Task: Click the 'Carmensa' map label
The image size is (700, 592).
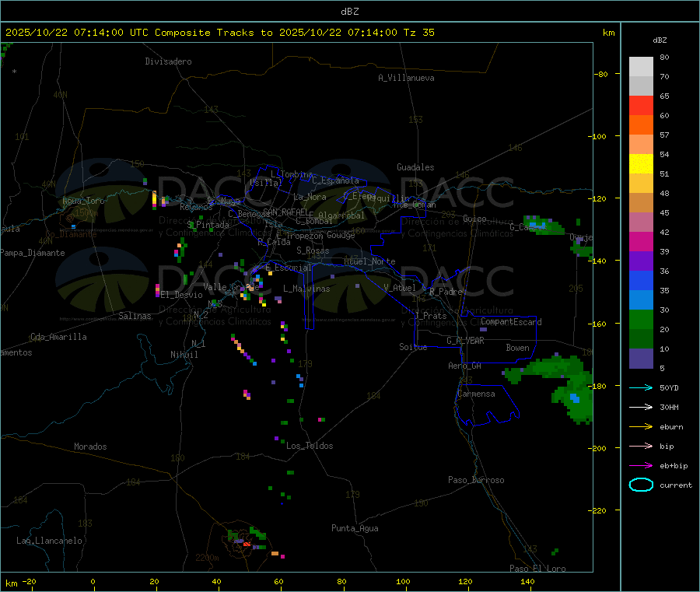Action: [476, 394]
